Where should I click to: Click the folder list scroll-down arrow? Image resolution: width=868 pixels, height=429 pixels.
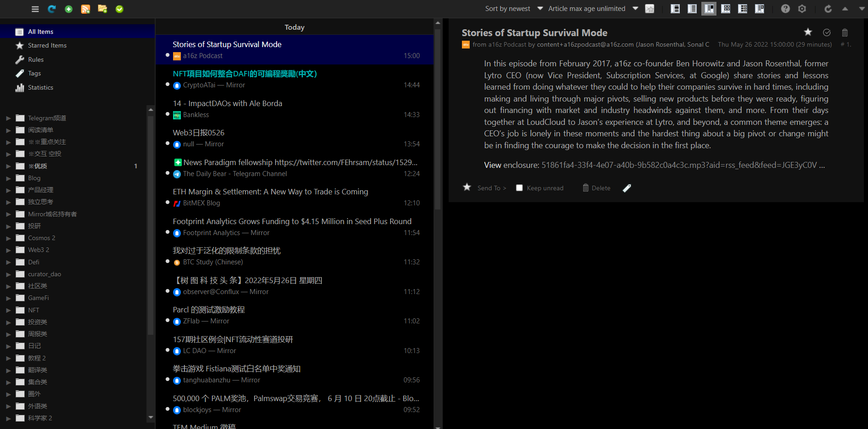coord(151,417)
